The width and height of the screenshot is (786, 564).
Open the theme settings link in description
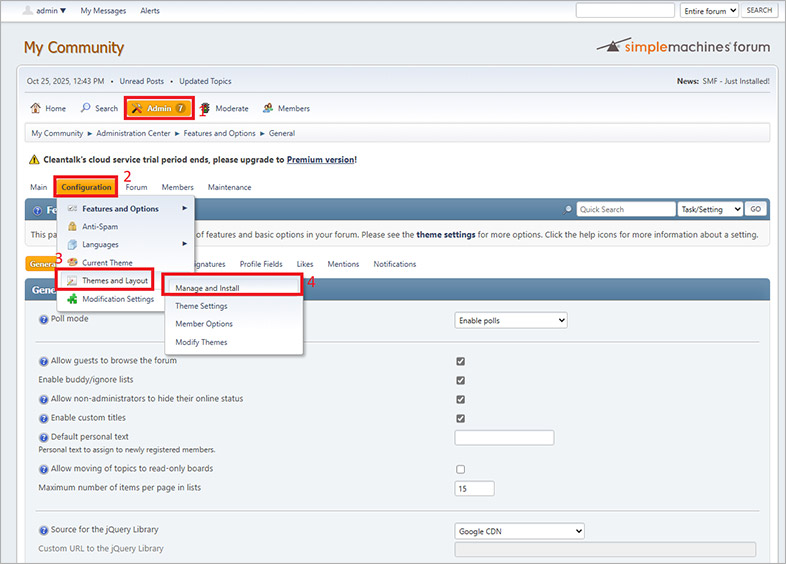(x=446, y=235)
